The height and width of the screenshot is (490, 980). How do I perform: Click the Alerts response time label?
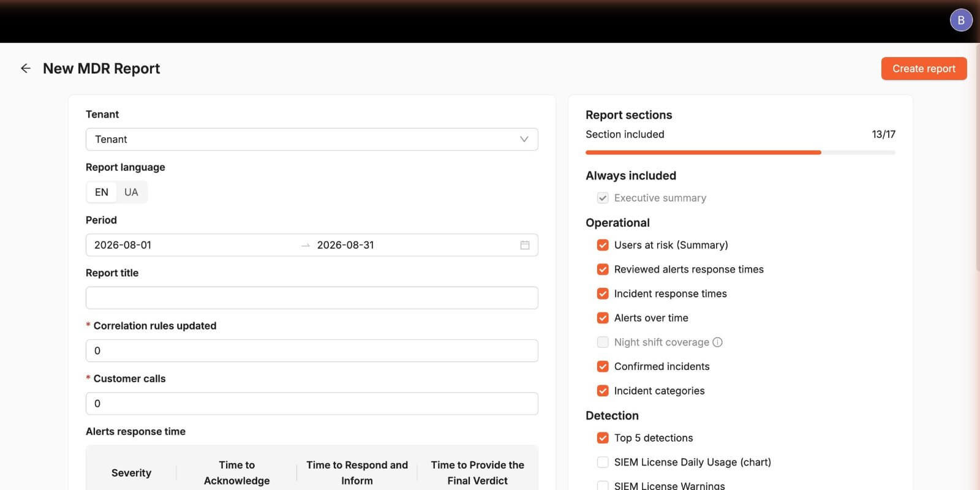(135, 432)
